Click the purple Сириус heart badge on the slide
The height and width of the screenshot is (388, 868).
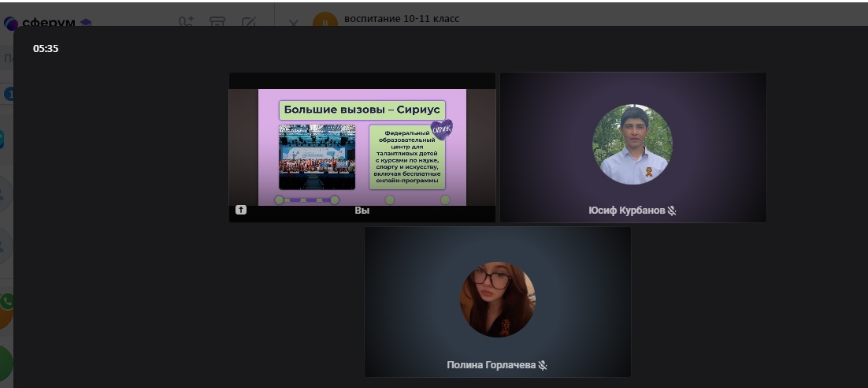click(442, 129)
